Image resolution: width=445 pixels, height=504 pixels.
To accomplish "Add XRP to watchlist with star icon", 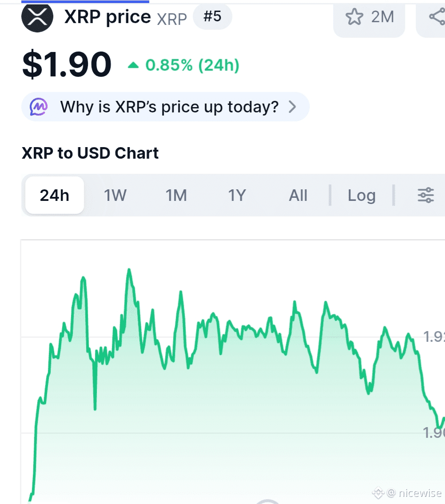I will (354, 17).
